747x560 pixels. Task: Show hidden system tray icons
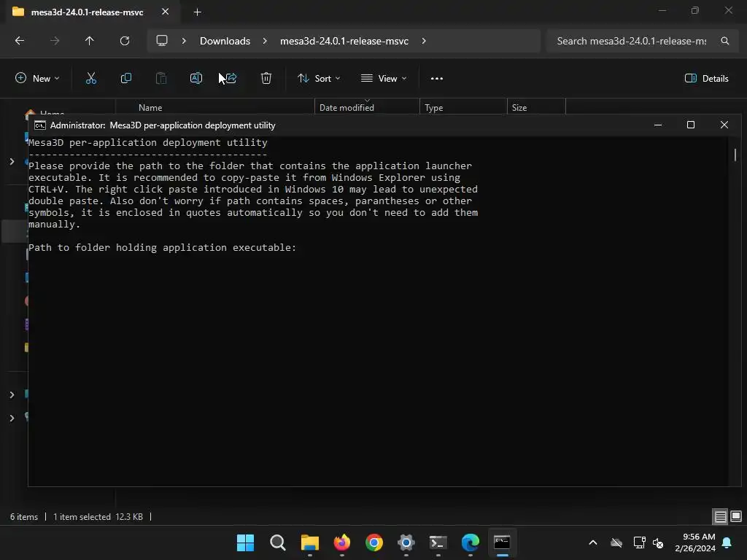[x=592, y=542]
